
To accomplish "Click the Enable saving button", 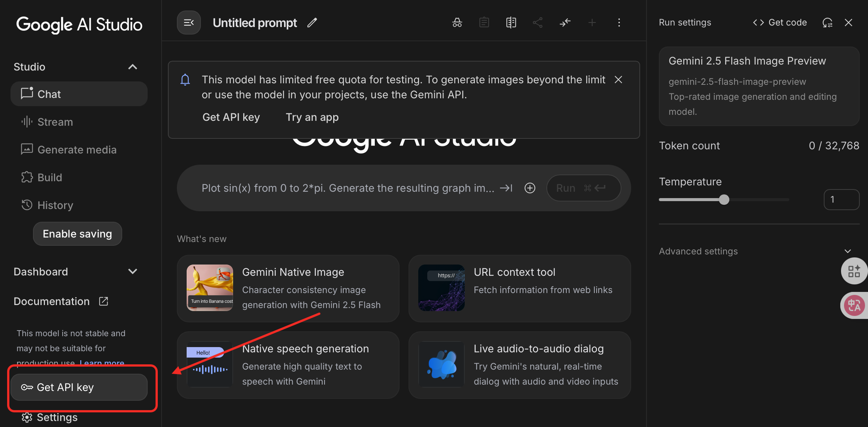I will 77,234.
